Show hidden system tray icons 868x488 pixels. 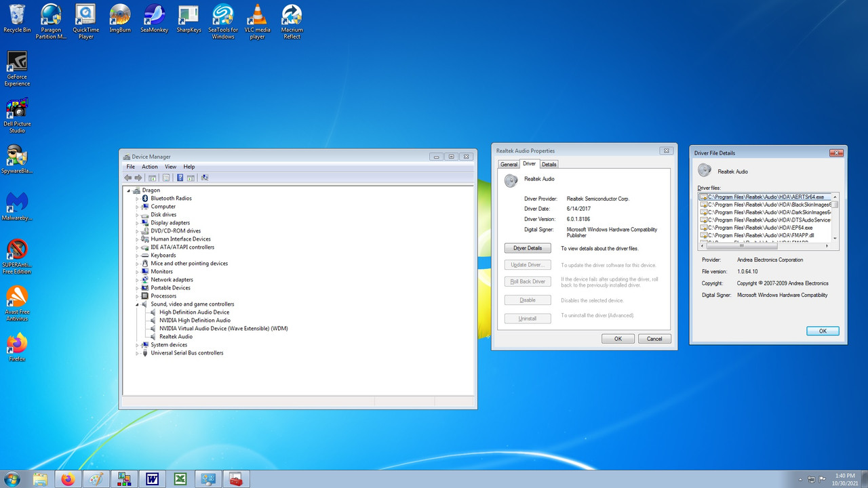pos(802,479)
